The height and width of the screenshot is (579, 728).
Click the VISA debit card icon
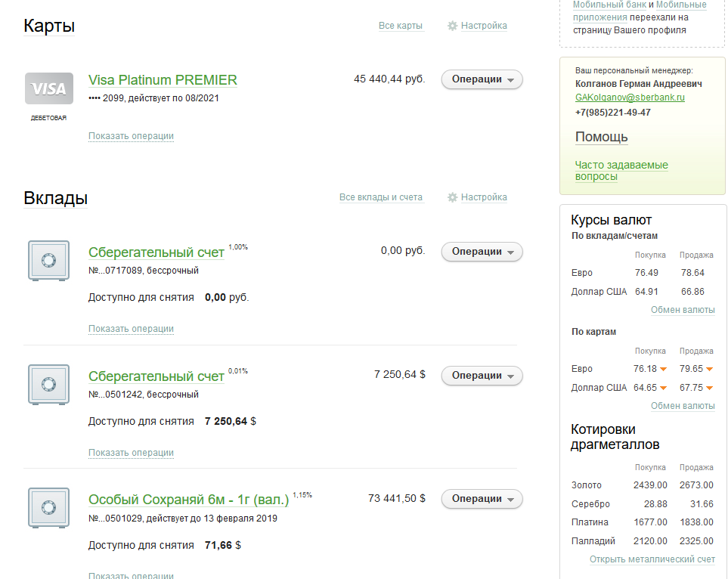(48, 88)
